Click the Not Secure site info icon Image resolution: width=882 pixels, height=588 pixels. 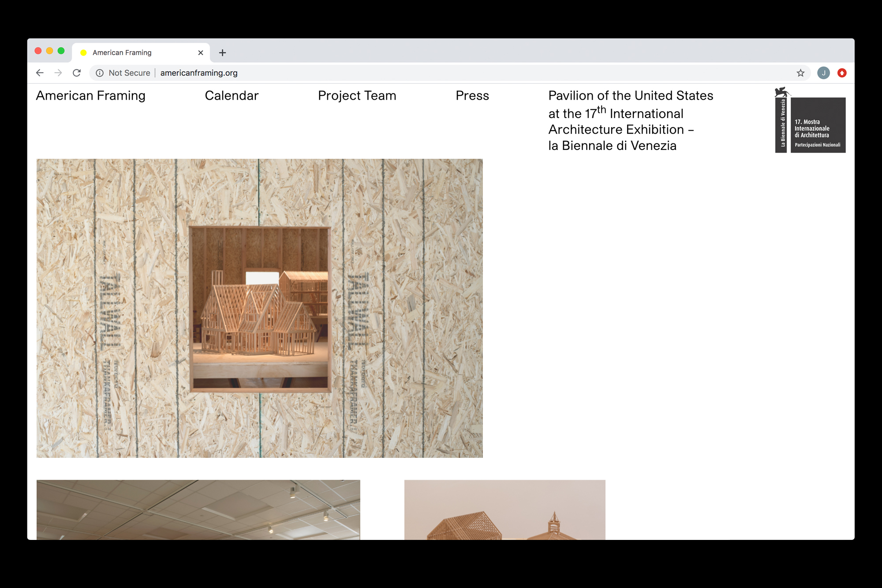[99, 73]
